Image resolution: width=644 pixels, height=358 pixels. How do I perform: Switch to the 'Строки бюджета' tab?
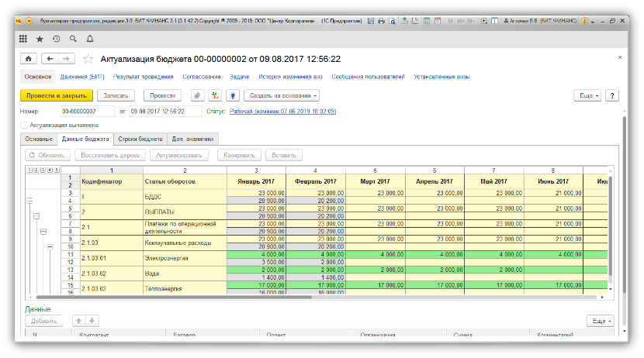(140, 139)
